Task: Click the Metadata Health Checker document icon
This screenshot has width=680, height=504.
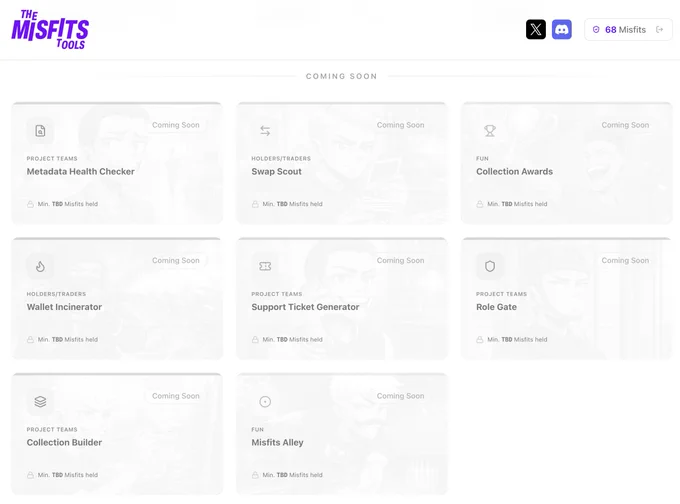Action: 40,131
